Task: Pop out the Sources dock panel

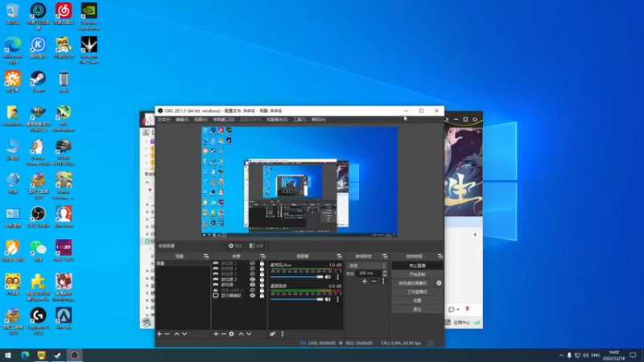Action: pyautogui.click(x=263, y=256)
